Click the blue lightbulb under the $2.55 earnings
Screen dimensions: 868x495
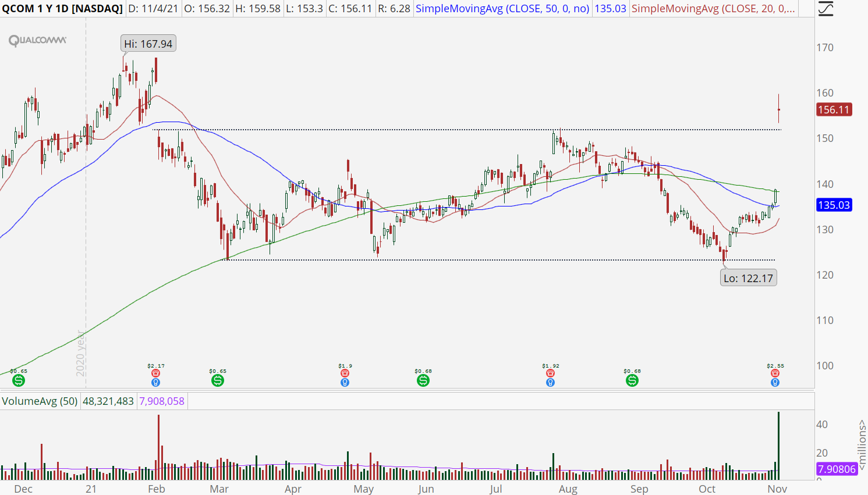775,383
